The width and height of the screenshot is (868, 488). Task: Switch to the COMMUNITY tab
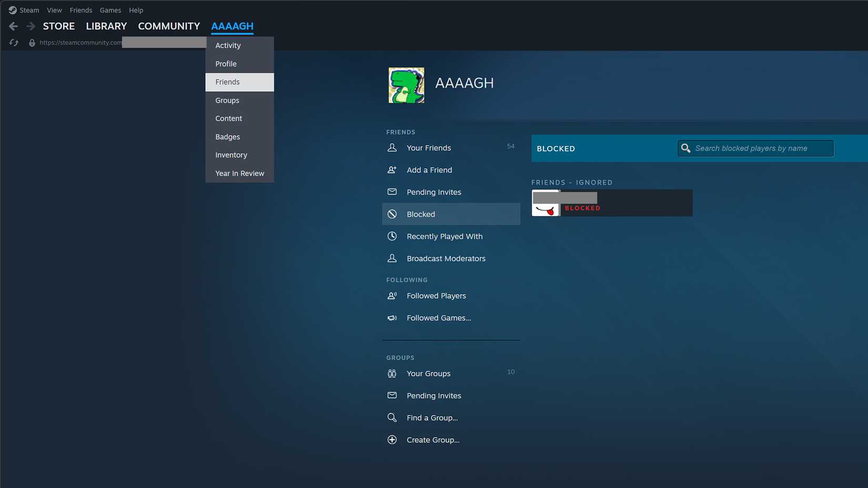point(168,26)
